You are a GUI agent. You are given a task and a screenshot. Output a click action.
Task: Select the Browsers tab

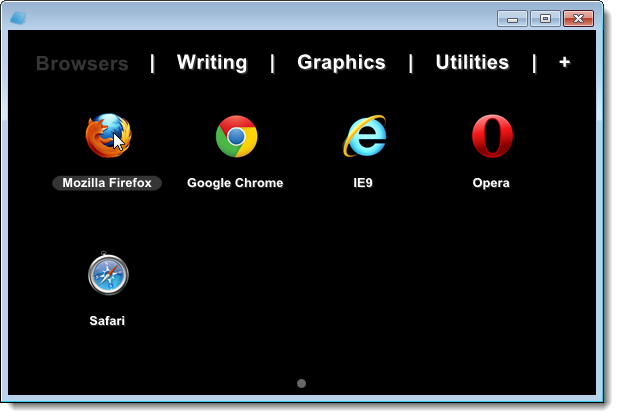coord(82,63)
